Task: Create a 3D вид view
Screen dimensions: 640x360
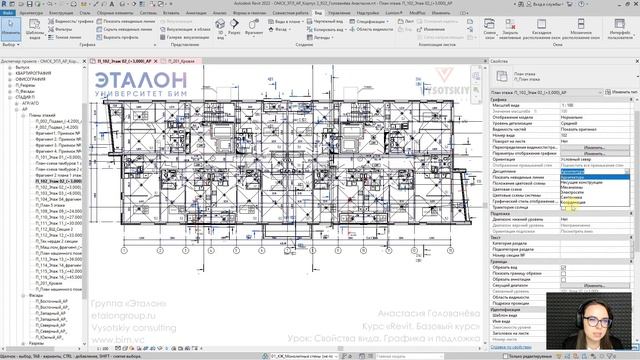Action: (x=220, y=29)
